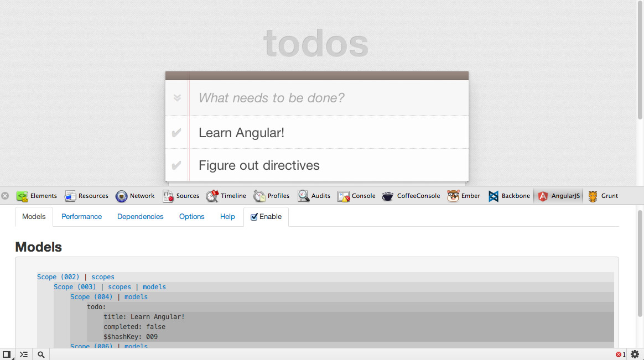Collapse Scope (004) models
Viewport: 644px width, 360px height.
point(136,297)
